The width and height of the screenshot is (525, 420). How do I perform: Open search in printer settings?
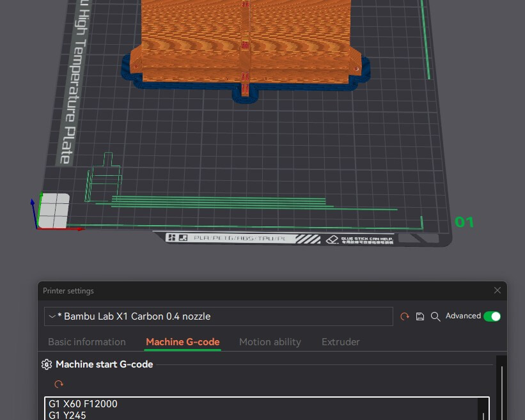[435, 316]
